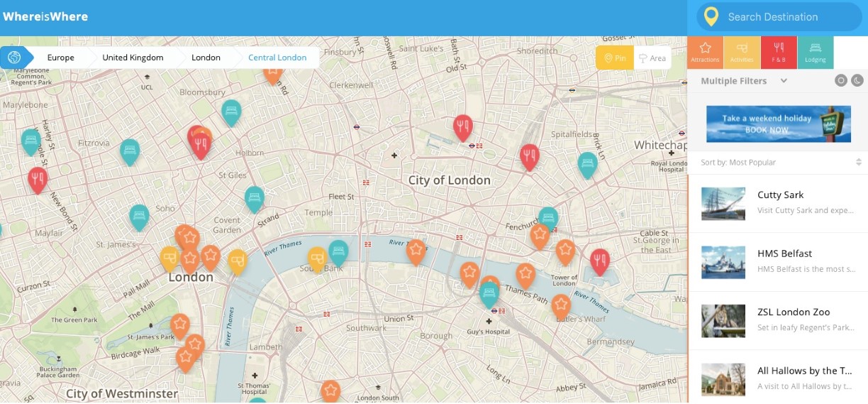Expand the Multiple Filters dropdown

tap(784, 81)
